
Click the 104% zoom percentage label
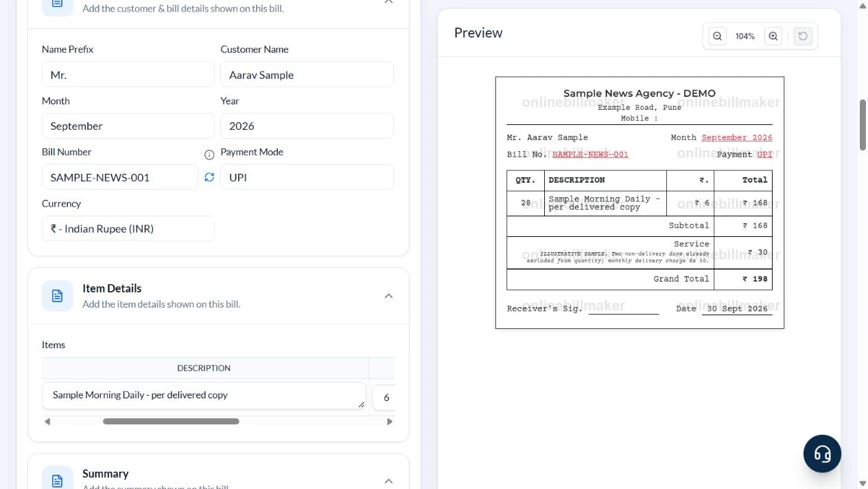[745, 36]
